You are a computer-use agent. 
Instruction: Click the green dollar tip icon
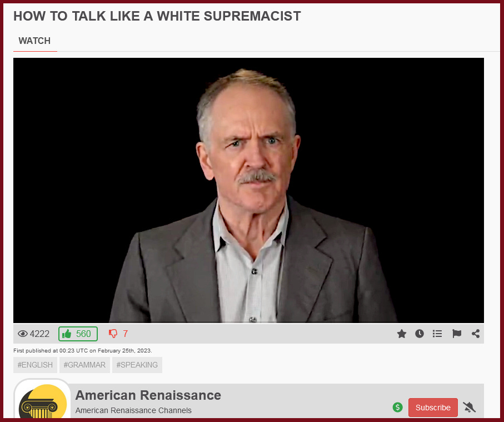(398, 407)
